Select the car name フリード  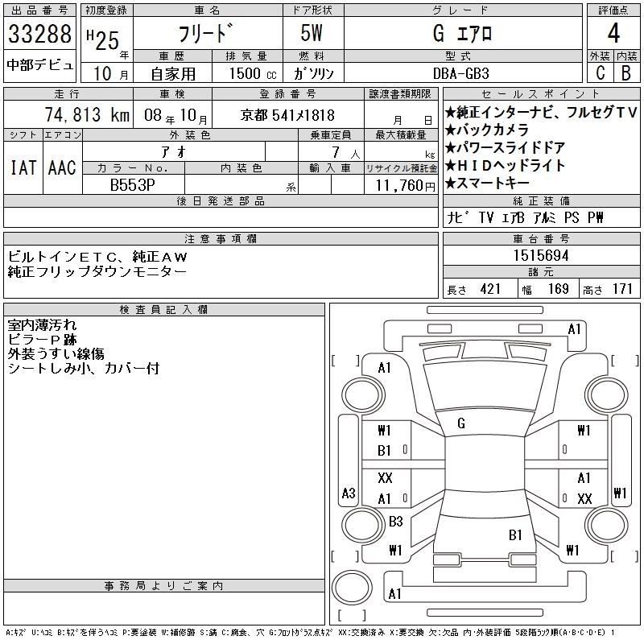206,34
